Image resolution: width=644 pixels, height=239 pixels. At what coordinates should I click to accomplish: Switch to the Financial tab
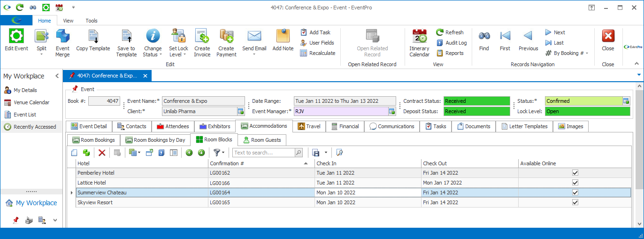(345, 126)
